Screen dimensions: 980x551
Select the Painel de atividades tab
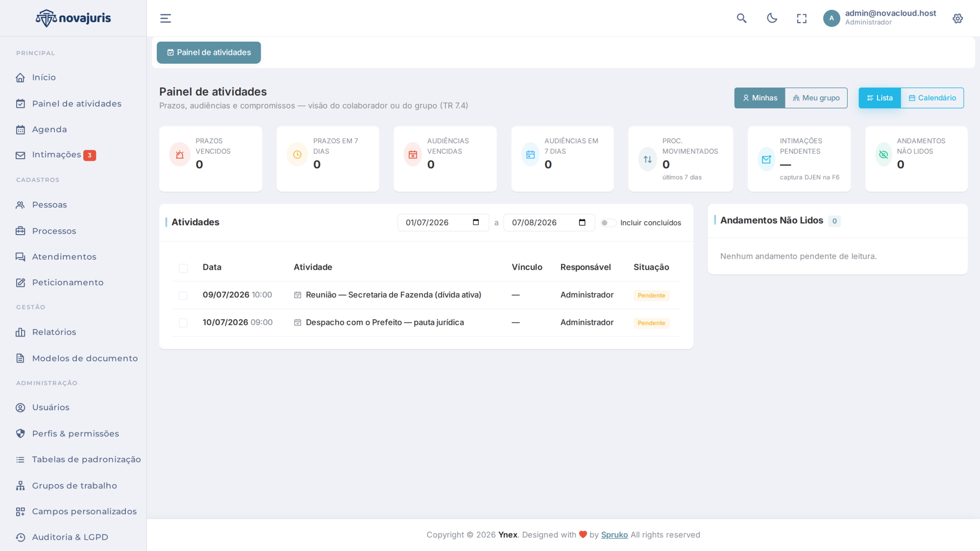209,52
